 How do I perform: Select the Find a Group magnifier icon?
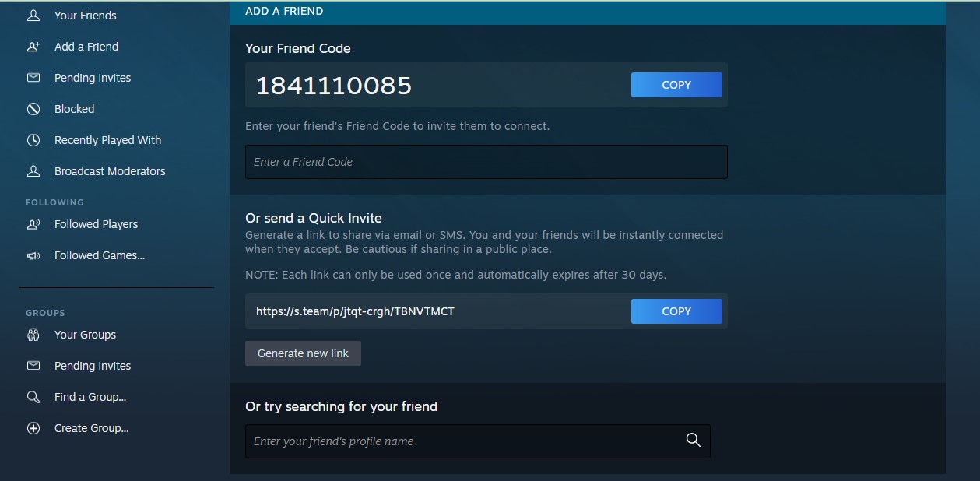pos(33,397)
